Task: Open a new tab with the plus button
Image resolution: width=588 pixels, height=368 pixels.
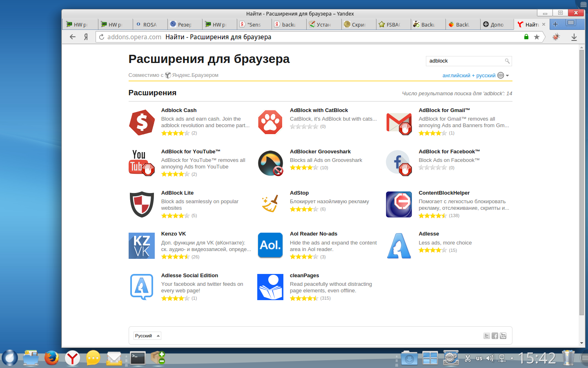Action: pos(555,24)
